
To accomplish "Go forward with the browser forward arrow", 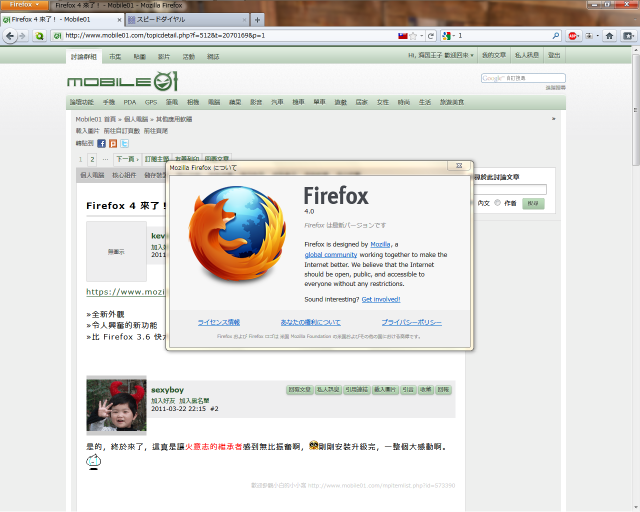I will tap(22, 36).
